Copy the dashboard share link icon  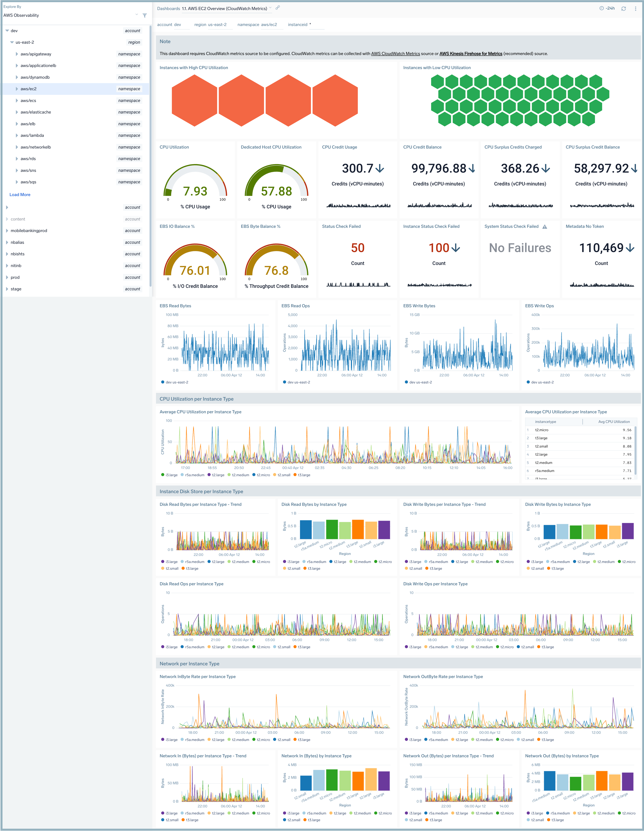277,8
